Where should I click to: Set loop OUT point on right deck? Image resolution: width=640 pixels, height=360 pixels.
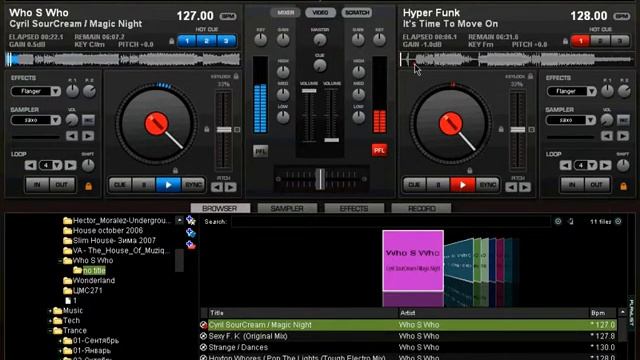click(597, 185)
